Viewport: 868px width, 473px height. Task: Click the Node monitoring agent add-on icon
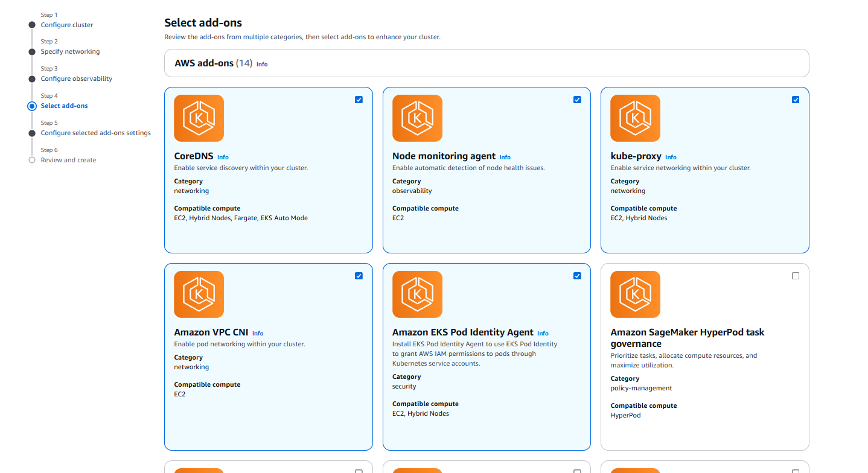click(x=417, y=118)
